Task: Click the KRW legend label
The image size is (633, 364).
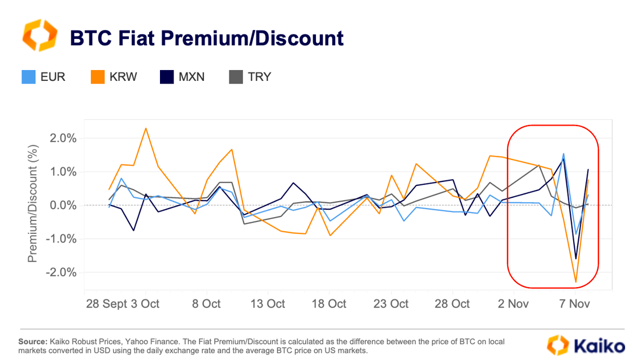Action: click(x=123, y=77)
